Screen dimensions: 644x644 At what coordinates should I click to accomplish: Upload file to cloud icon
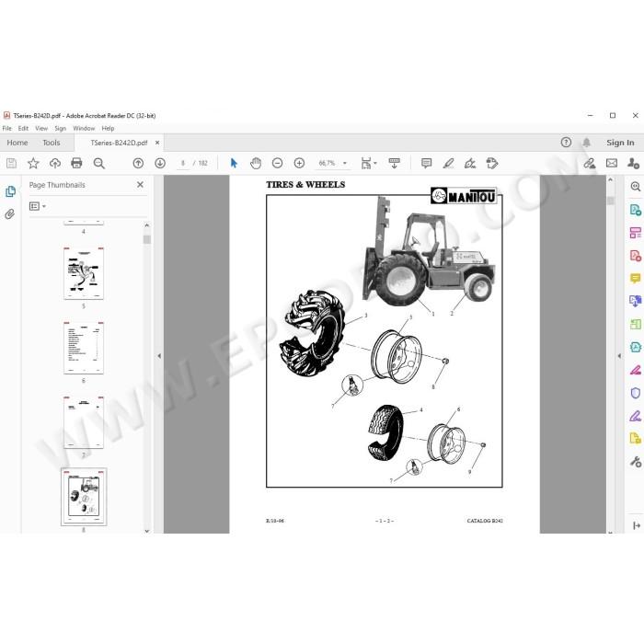click(55, 163)
